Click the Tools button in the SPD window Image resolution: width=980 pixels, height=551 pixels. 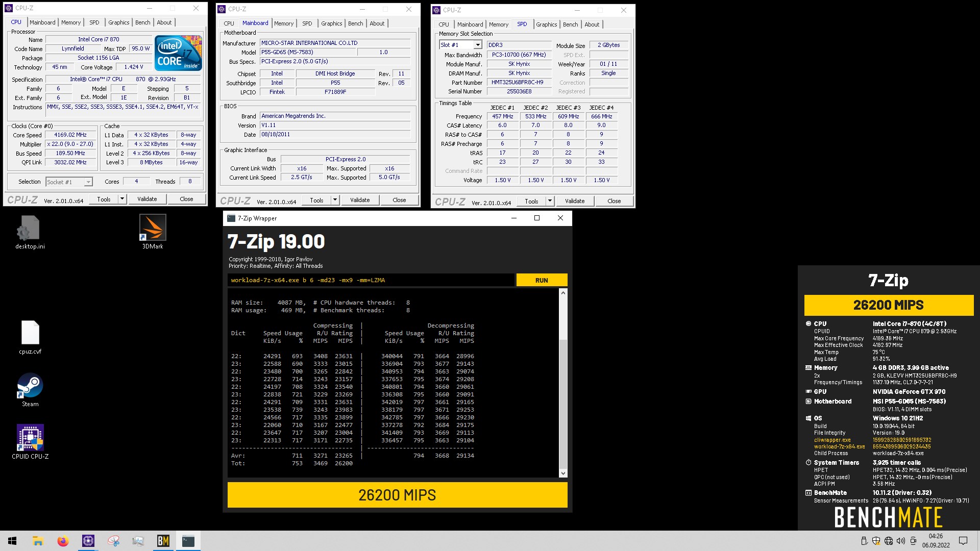click(531, 201)
